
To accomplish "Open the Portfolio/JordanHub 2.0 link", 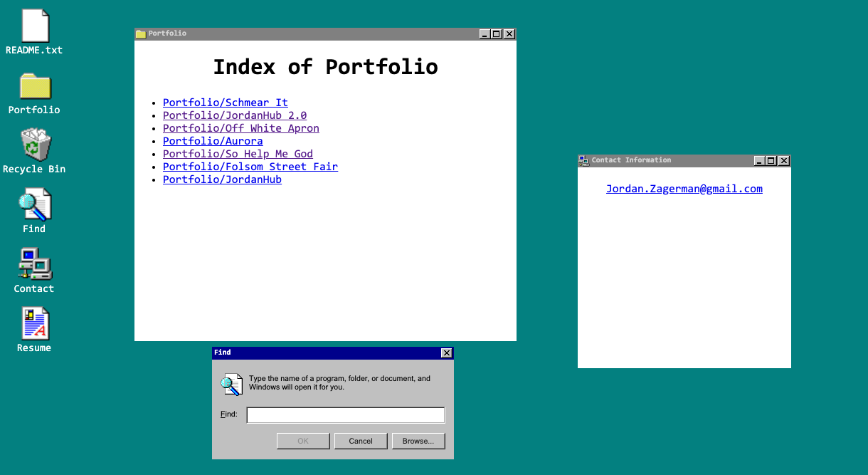I will 235,115.
